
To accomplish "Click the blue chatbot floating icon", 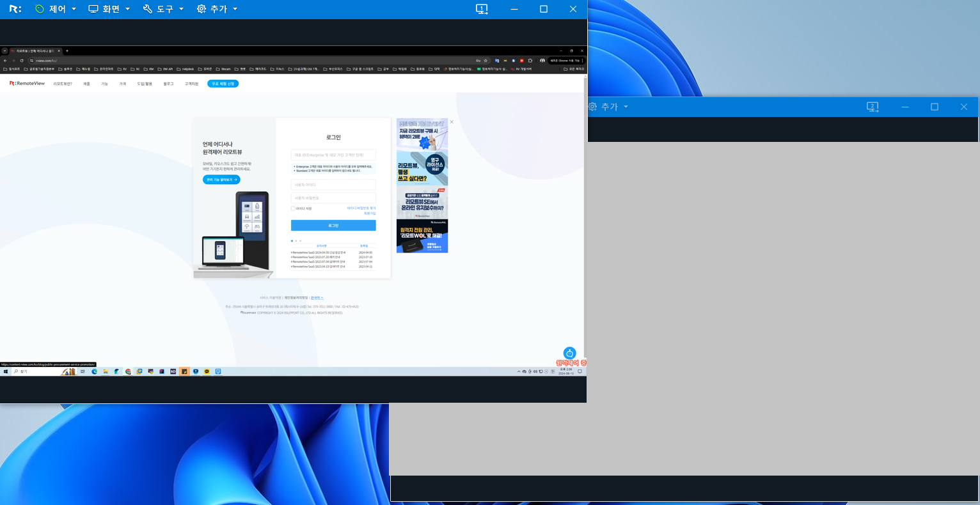I will [569, 353].
